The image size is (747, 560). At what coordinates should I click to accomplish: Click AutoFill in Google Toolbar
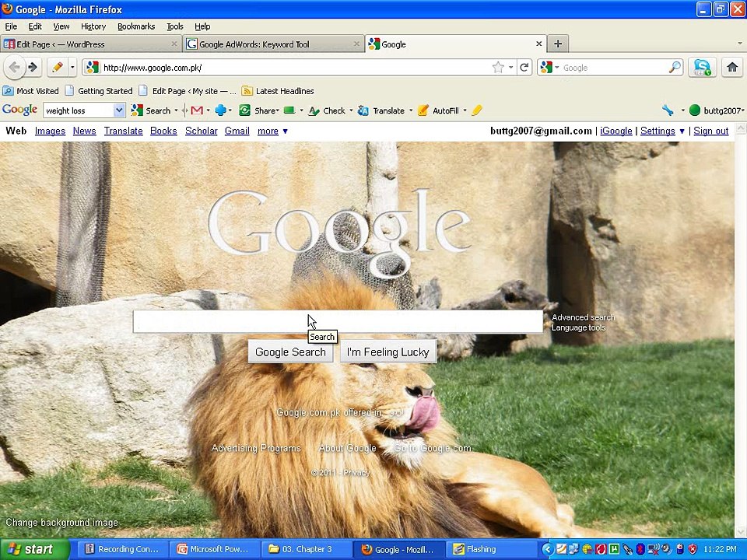pos(438,110)
